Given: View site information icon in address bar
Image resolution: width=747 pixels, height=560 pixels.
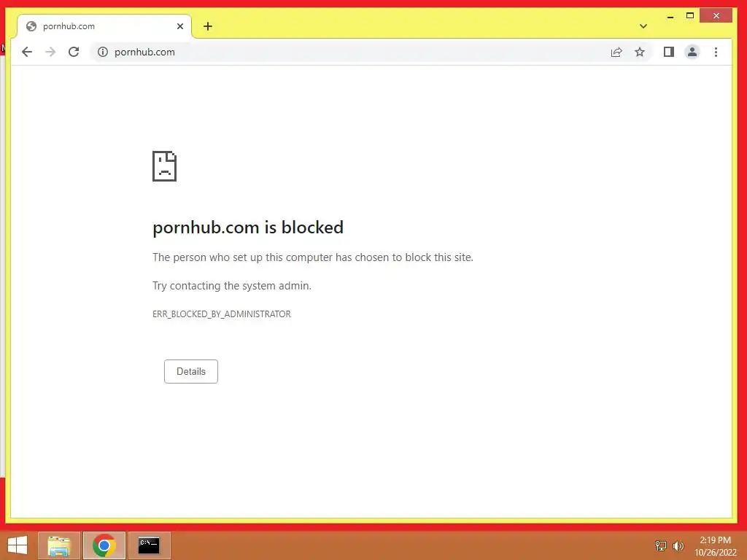Looking at the screenshot, I should [102, 52].
